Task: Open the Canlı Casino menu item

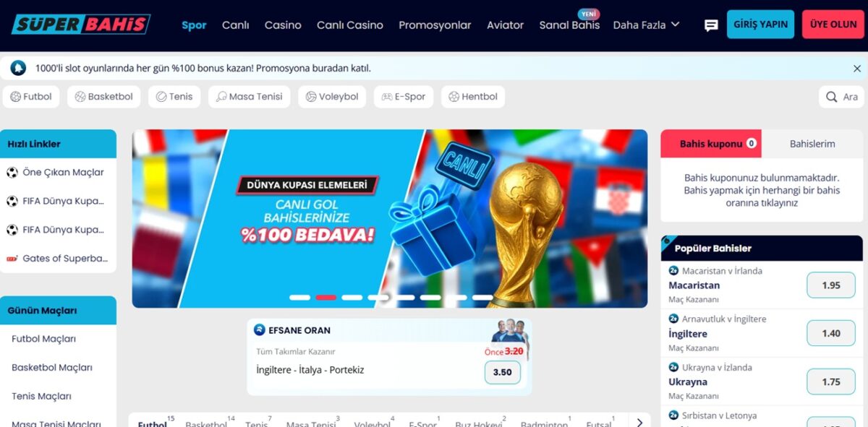Action: pyautogui.click(x=350, y=25)
